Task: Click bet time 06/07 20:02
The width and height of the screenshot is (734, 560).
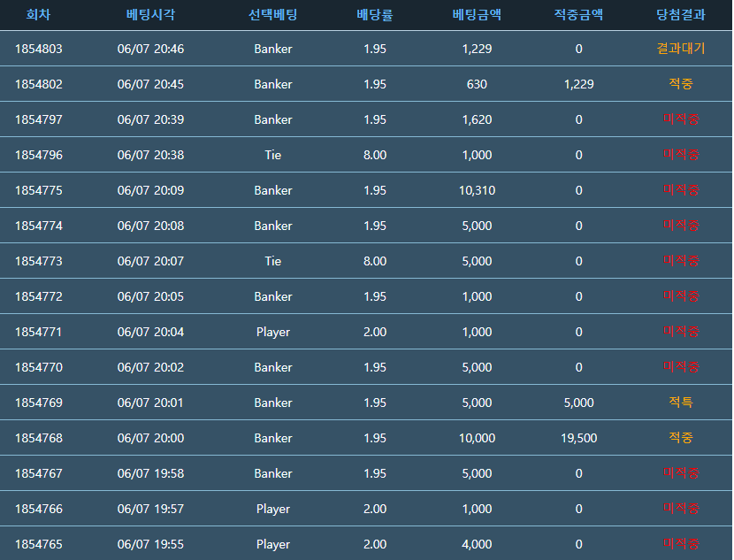Action: point(150,367)
